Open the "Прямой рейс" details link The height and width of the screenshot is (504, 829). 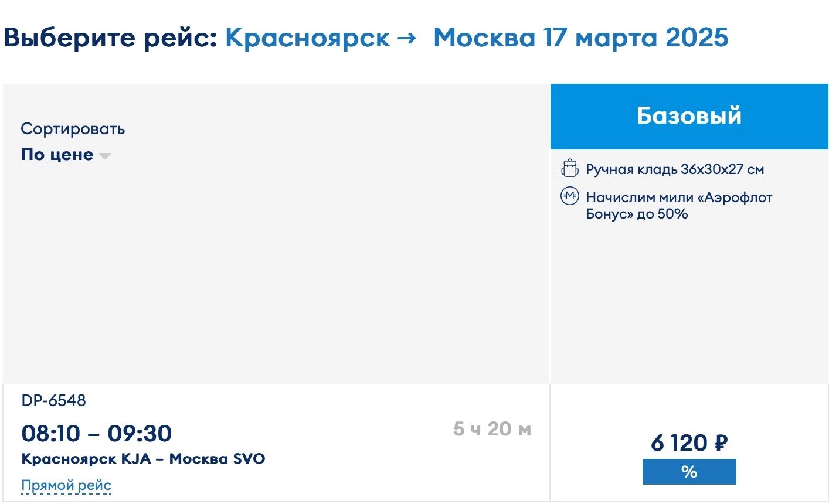pos(66,485)
